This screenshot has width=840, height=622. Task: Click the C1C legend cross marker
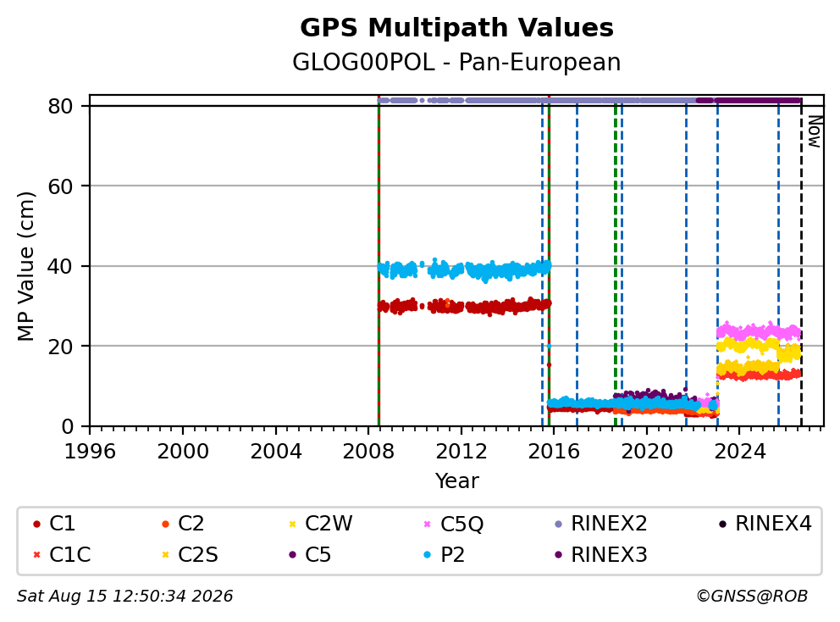(x=36, y=554)
